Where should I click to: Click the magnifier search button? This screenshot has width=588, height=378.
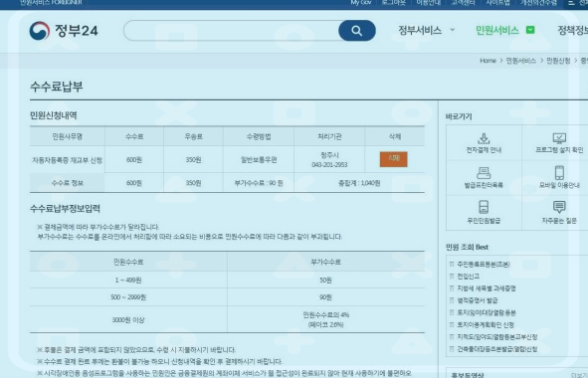[x=356, y=31]
